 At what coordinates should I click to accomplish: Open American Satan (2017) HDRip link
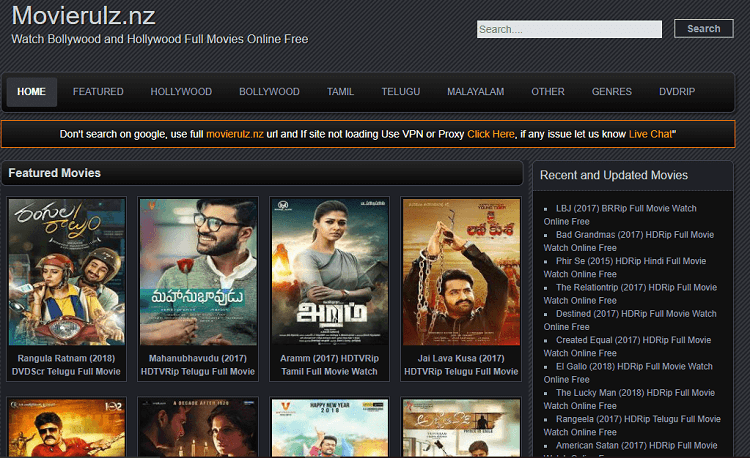click(630, 449)
